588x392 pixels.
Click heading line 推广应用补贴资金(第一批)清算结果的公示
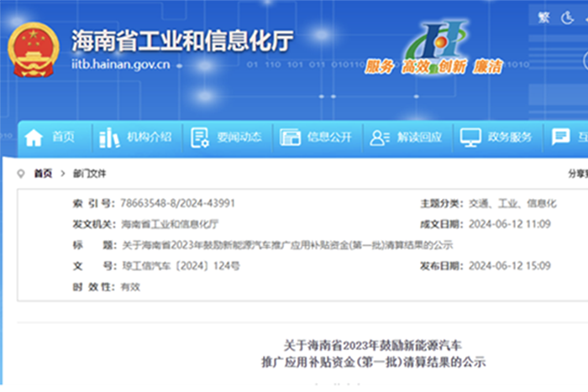coord(374,362)
